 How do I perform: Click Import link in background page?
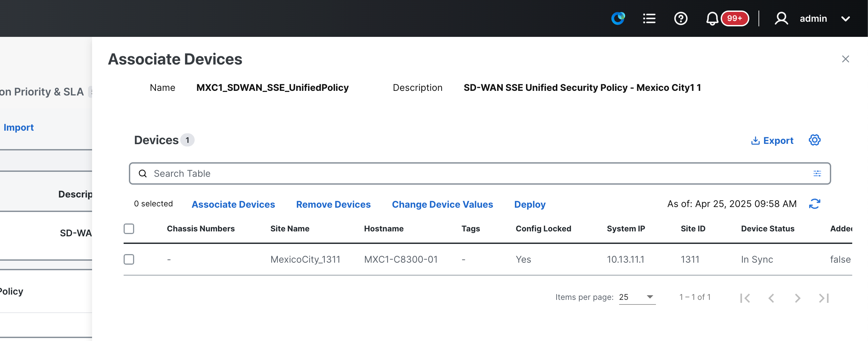pyautogui.click(x=18, y=127)
